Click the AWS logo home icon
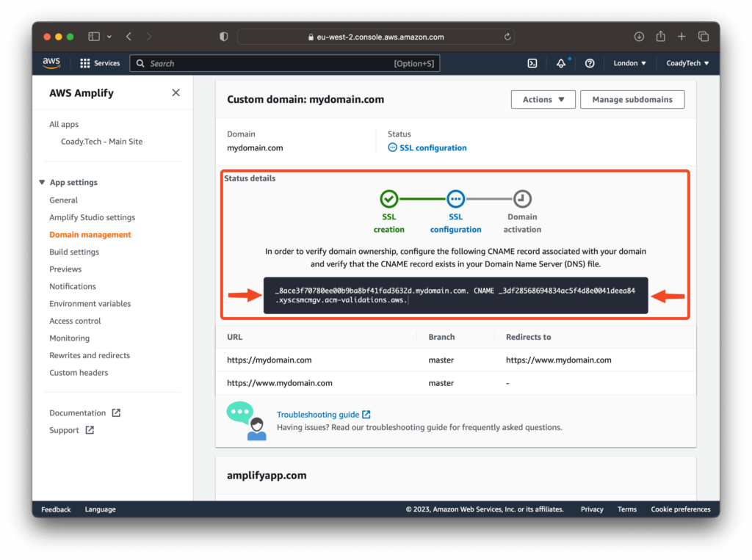The image size is (752, 560). tap(51, 63)
